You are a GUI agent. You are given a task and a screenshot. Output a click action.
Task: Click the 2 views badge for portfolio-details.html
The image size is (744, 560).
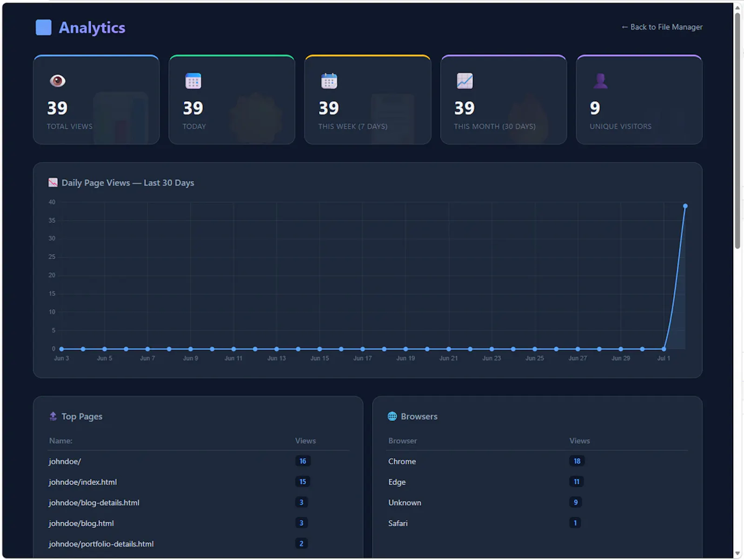pos(301,543)
